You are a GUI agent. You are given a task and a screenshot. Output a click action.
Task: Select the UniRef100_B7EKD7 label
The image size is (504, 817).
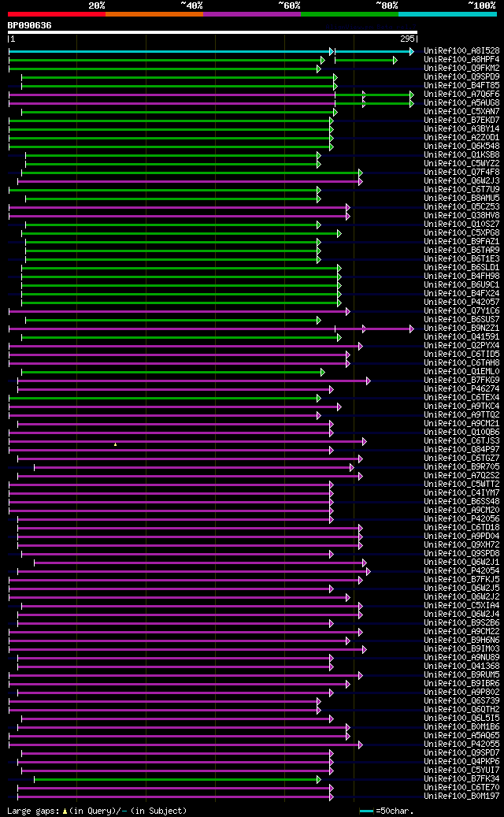[x=461, y=121]
